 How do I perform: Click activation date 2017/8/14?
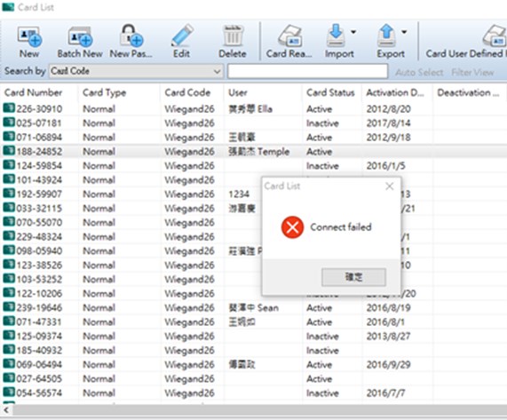pyautogui.click(x=389, y=123)
